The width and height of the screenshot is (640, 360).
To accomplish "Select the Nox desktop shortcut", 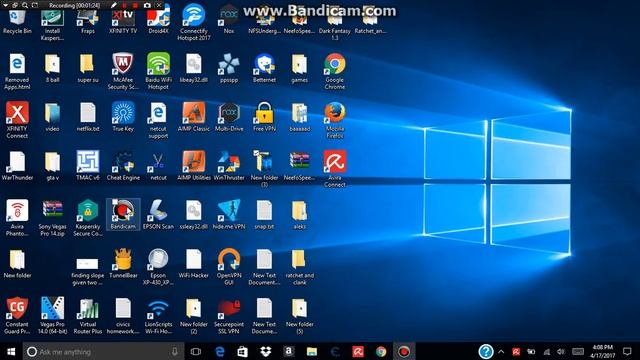I will 229,20.
